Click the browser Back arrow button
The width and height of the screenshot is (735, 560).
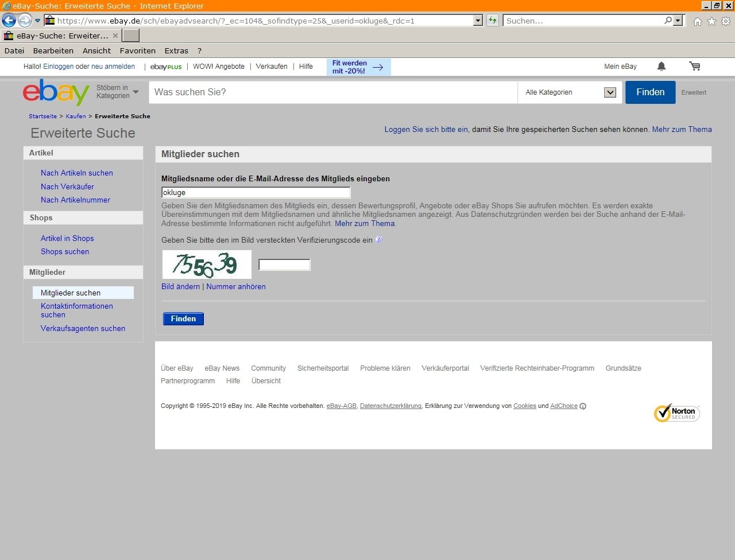(x=9, y=21)
